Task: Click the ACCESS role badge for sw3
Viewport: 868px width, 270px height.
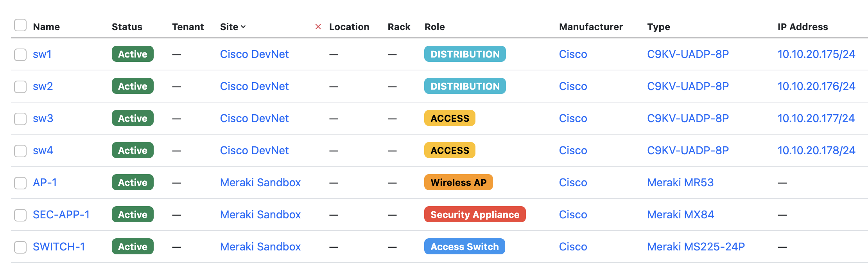Action: (x=450, y=118)
